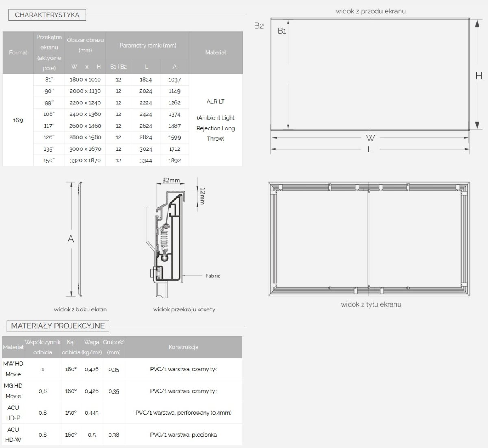Click the "PVC/1 warstwa, plecionka" cell
488x448 pixels.
(183, 435)
